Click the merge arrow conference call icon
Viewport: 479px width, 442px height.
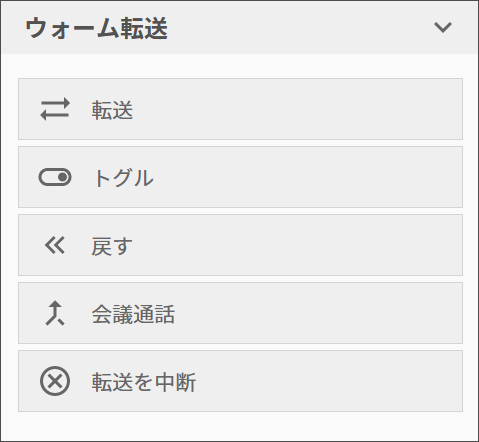coord(55,313)
